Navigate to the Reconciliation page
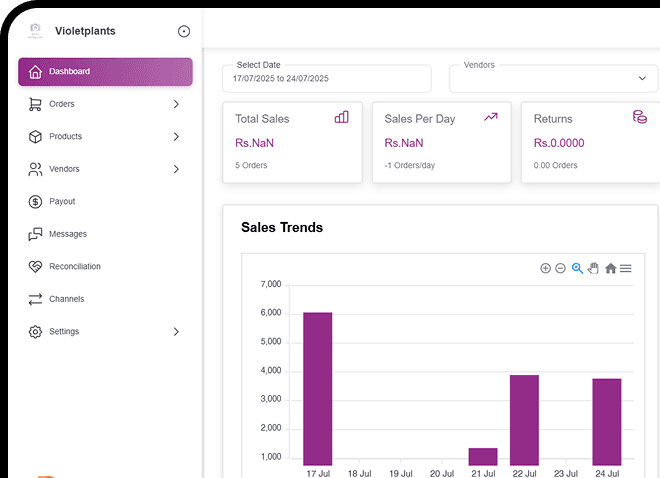Image resolution: width=660 pixels, height=478 pixels. coord(74,267)
